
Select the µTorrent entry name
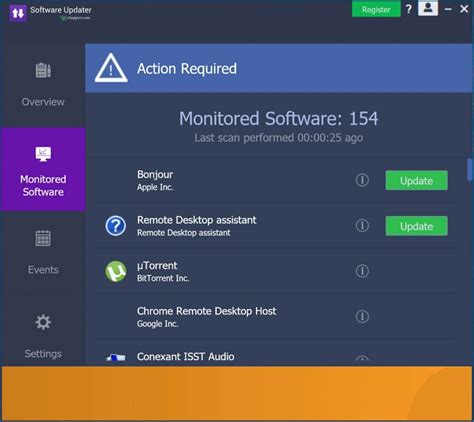(x=157, y=265)
